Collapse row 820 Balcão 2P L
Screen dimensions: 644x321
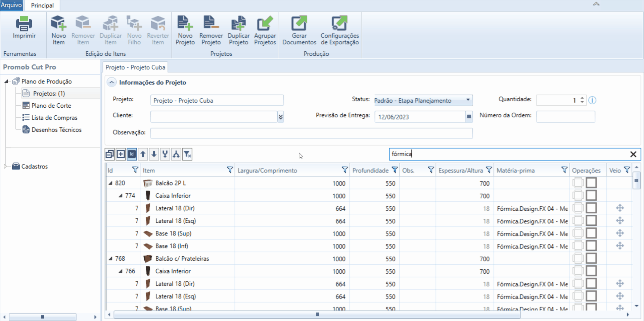click(110, 183)
